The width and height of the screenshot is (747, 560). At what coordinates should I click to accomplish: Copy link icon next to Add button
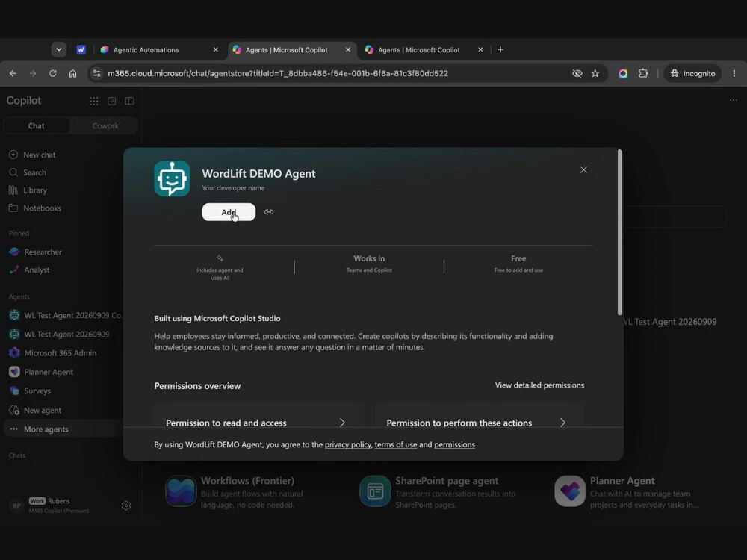pos(269,212)
